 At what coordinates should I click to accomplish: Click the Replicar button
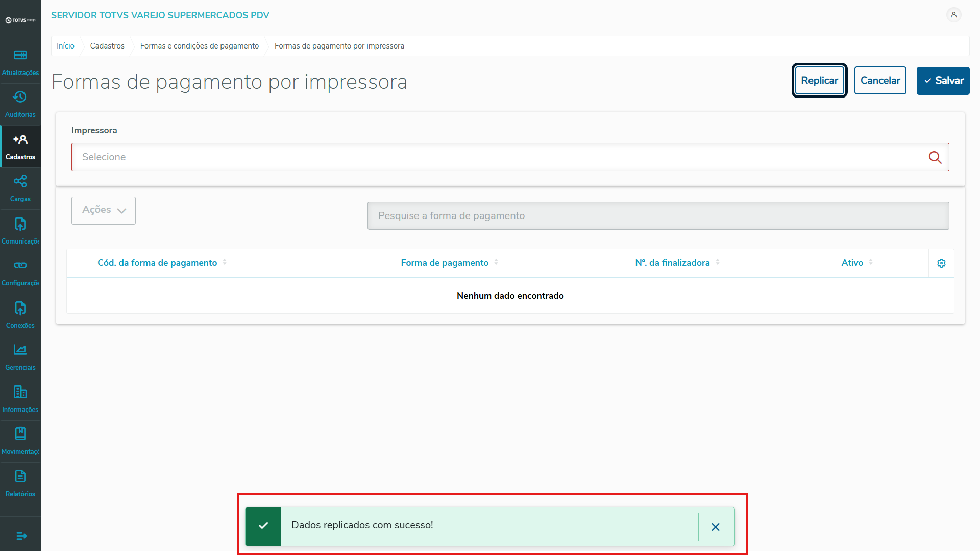coord(819,80)
